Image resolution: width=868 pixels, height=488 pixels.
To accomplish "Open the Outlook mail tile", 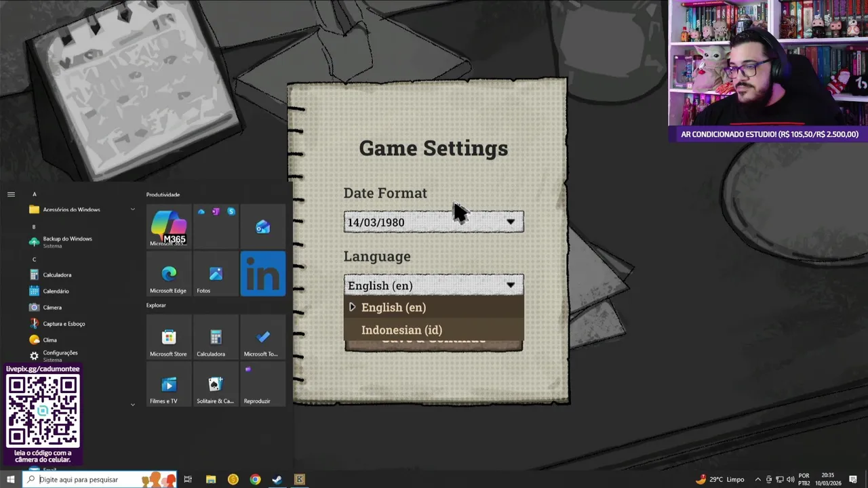I will pos(262,226).
